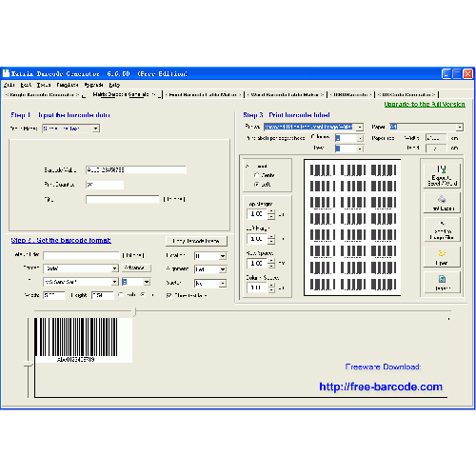The height and width of the screenshot is (476, 476).
Task: Click the generated barcode preview image
Action: 83,340
